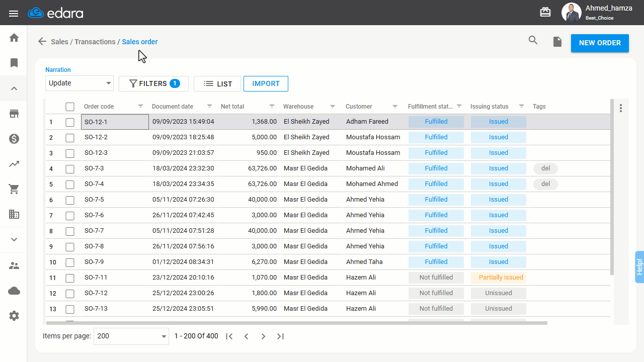Open the shopping cart sidebar icon
Image resolution: width=644 pixels, height=362 pixels.
14,189
